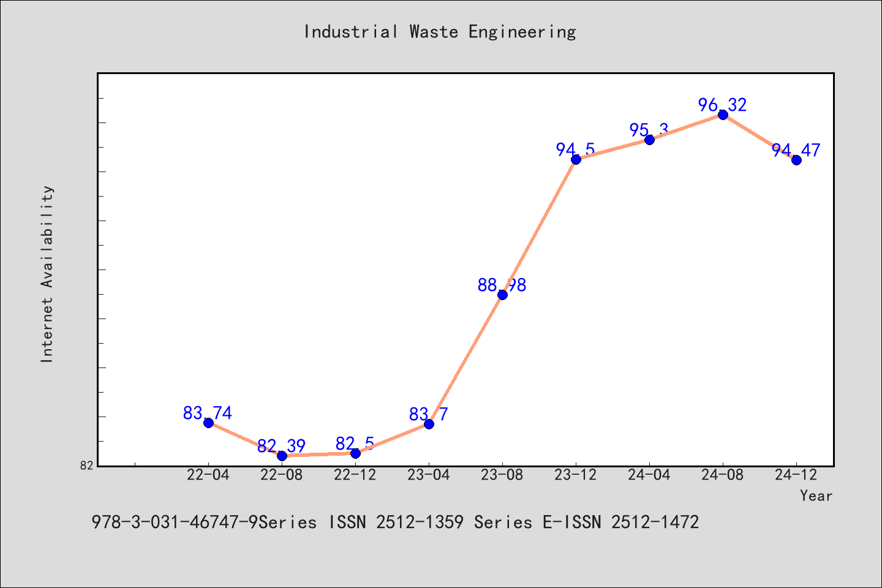Select the data point below the 94.47 label
Screen dimensions: 882x588
(x=796, y=160)
